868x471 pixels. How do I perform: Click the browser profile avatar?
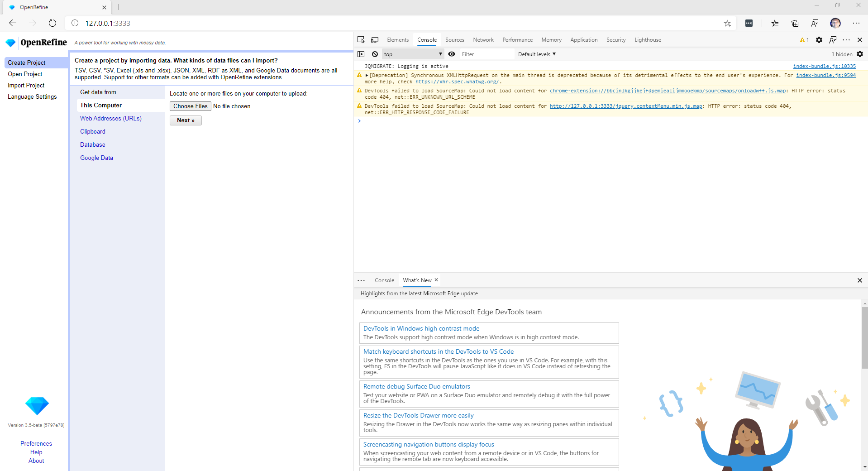(835, 23)
